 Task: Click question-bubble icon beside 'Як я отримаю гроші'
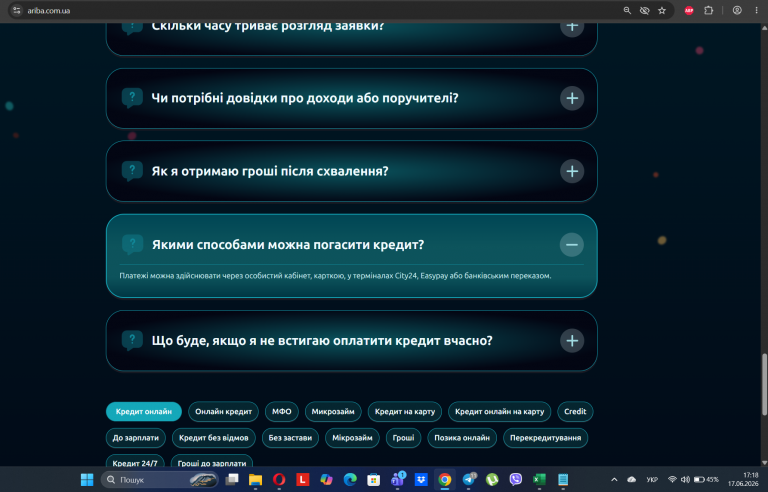pyautogui.click(x=132, y=171)
